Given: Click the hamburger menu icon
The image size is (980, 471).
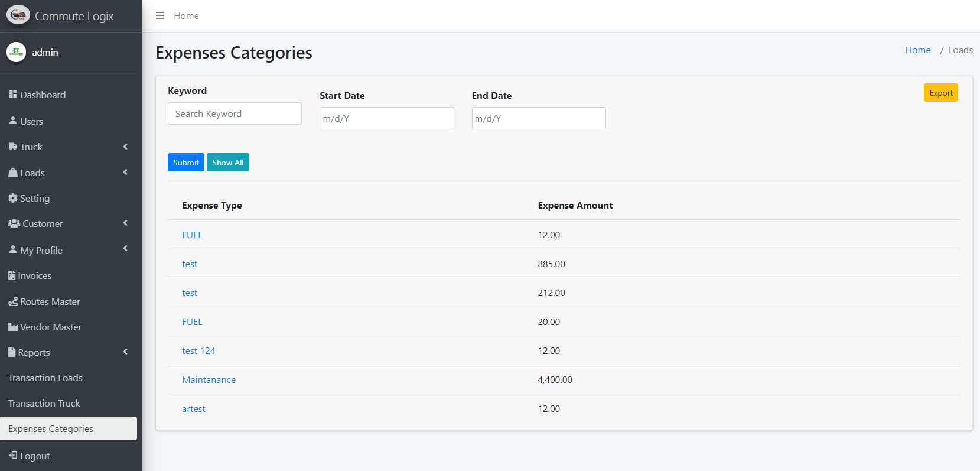Looking at the screenshot, I should [160, 16].
